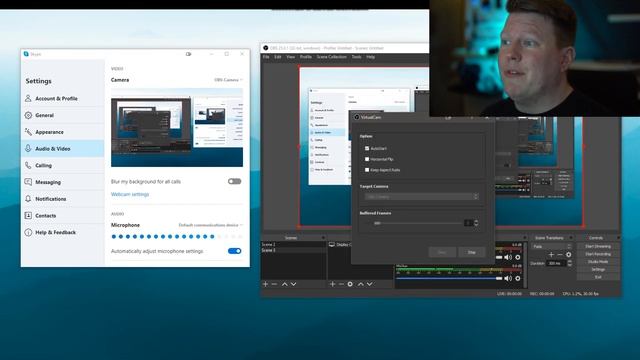Screen dimensions: 640x360
Task: Select Scene 2 in the Scenes list
Action: click(293, 244)
